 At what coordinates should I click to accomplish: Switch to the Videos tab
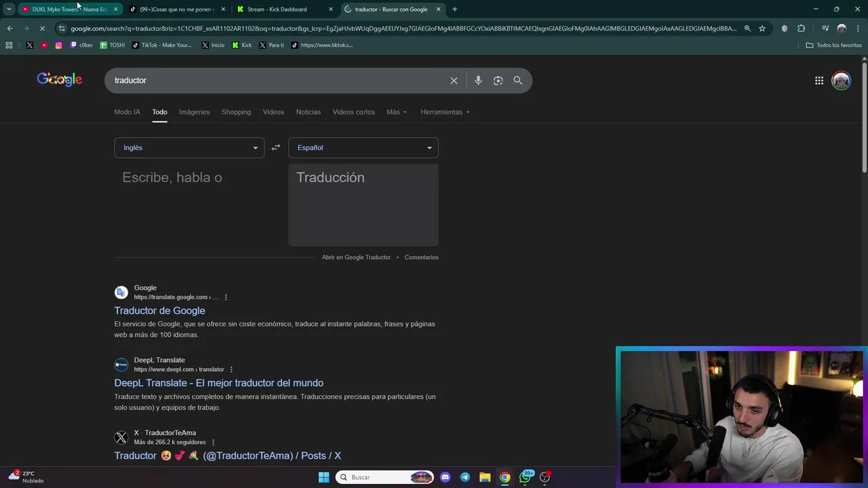pyautogui.click(x=273, y=112)
